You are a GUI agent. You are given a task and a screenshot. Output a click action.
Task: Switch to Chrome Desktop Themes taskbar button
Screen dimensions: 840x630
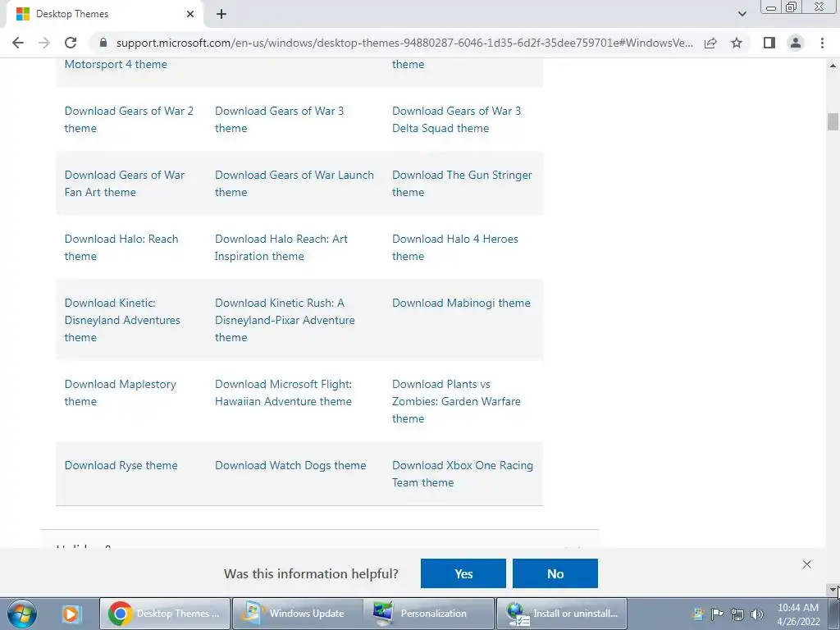point(165,614)
